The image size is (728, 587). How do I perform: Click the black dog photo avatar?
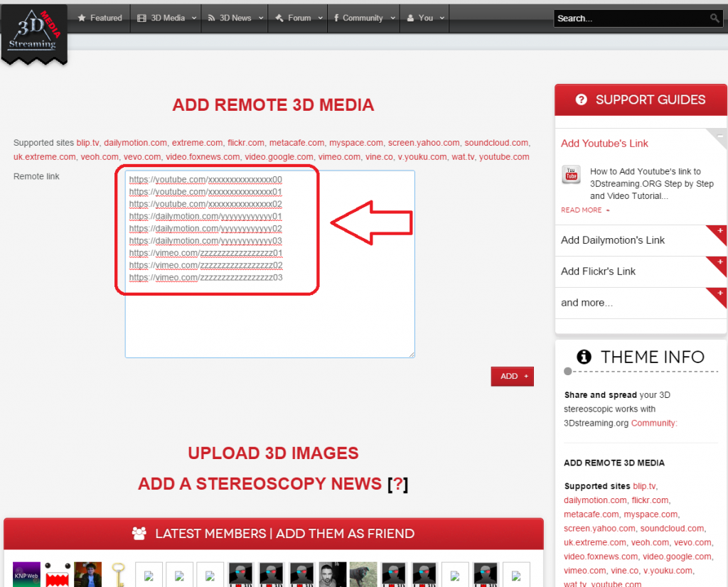(363, 574)
